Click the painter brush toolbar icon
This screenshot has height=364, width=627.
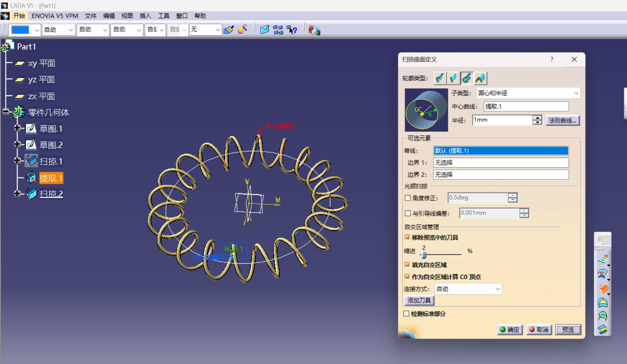(x=229, y=30)
